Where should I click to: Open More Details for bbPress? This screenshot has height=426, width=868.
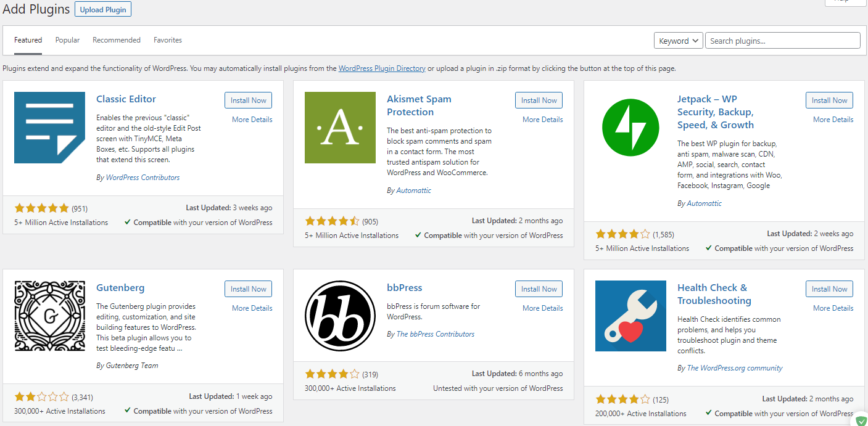click(543, 308)
